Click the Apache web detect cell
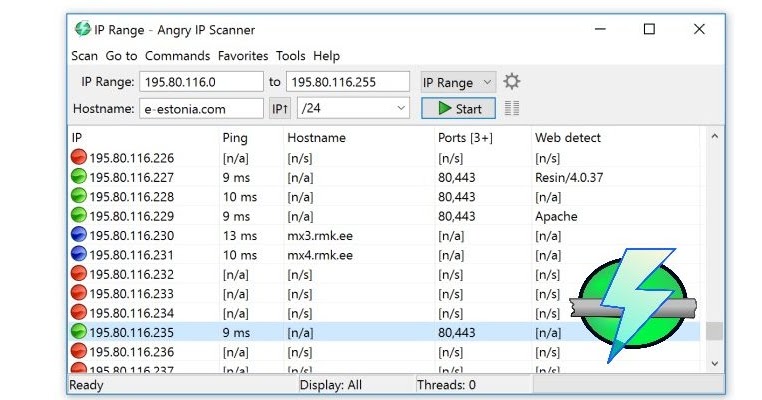Viewport: 762px width, 400px height. click(556, 216)
